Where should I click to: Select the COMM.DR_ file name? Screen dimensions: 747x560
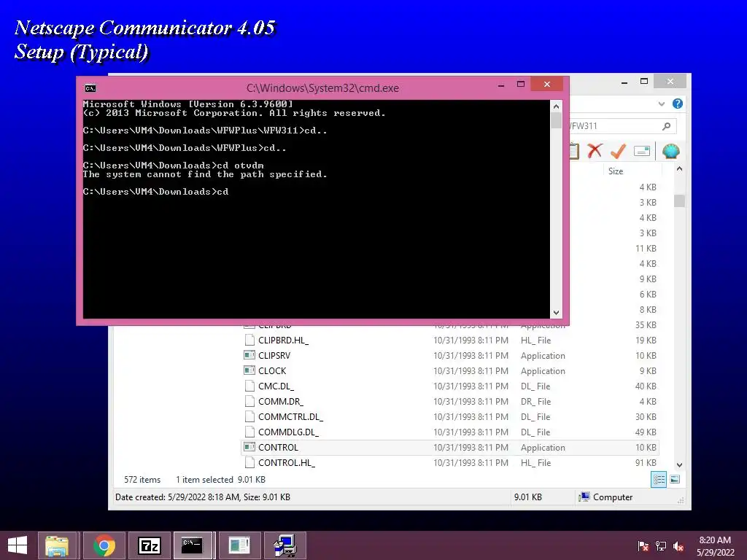coord(281,402)
